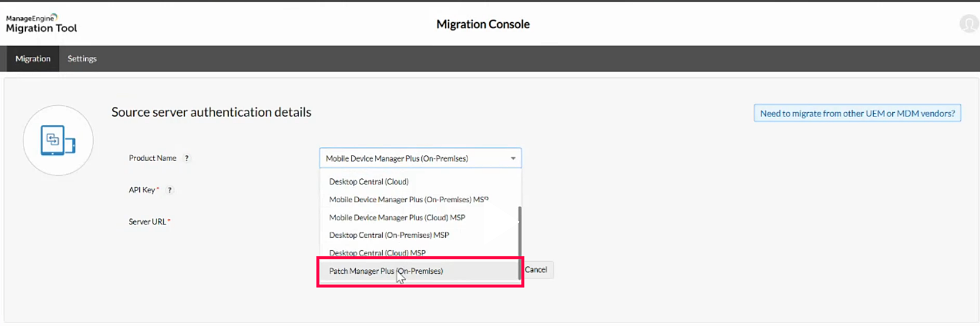The height and width of the screenshot is (326, 980).
Task: Expand the Product Name dropdown arrow
Action: coord(513,158)
